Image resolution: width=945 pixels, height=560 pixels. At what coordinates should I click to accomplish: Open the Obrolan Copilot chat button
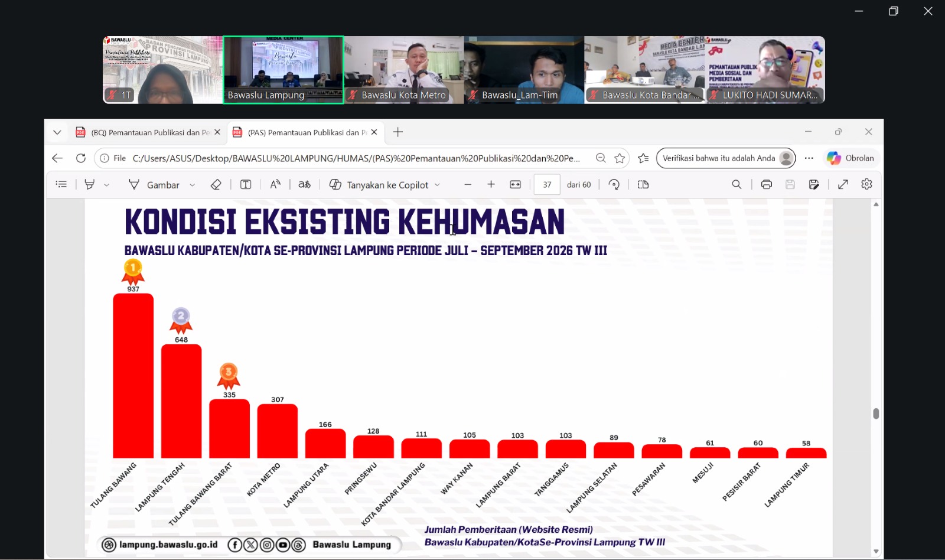tap(851, 158)
